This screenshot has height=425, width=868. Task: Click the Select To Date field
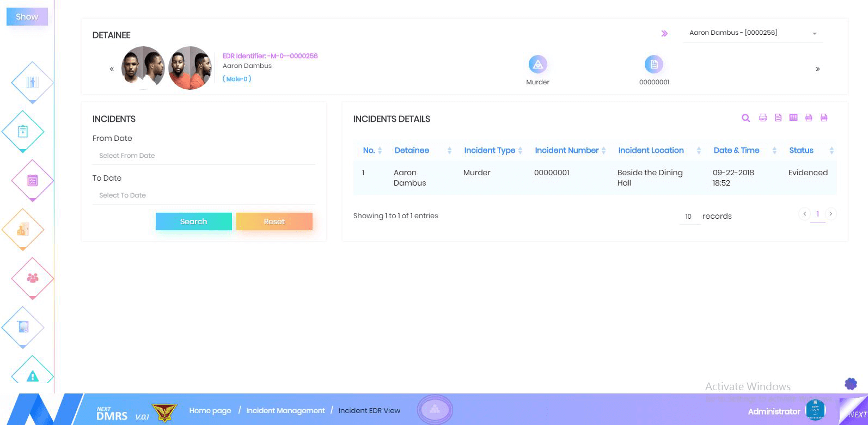pos(204,195)
